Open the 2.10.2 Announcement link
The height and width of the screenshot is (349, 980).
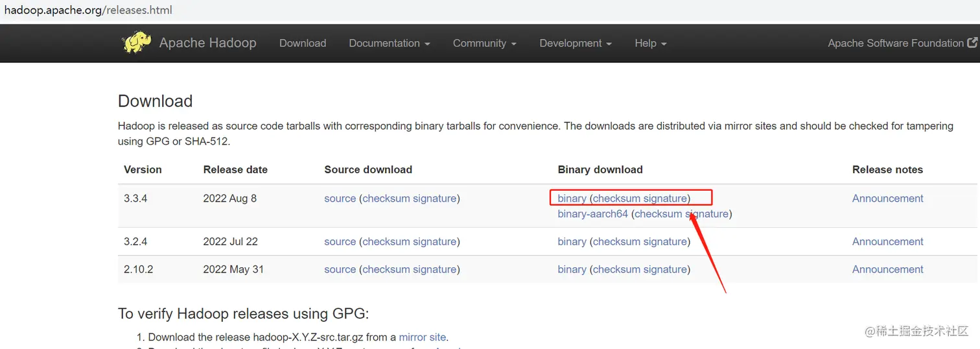pos(887,270)
